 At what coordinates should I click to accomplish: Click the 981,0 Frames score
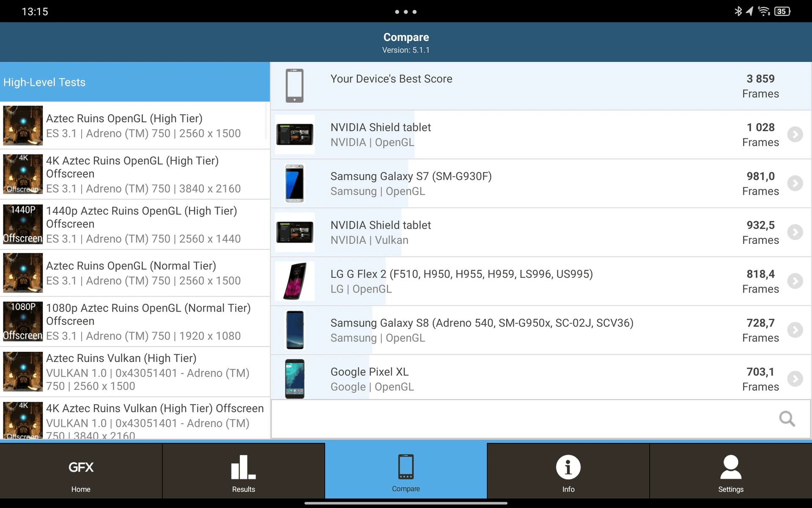[x=760, y=184]
